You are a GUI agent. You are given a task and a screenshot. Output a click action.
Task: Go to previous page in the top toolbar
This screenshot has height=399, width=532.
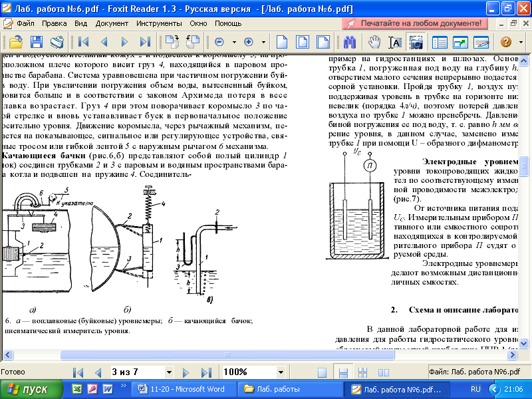coord(104,42)
